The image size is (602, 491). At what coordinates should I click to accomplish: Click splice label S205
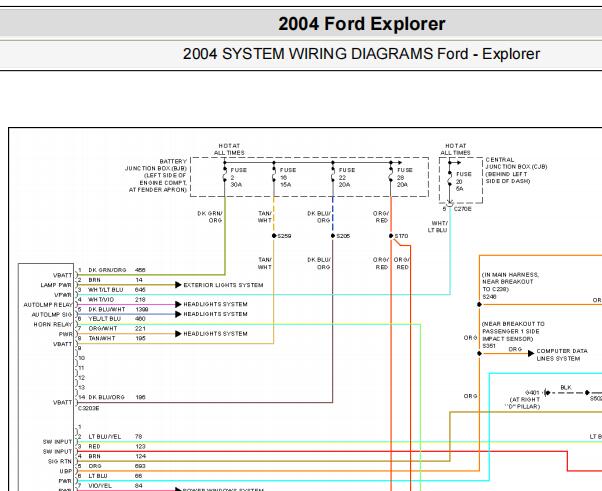(x=343, y=236)
